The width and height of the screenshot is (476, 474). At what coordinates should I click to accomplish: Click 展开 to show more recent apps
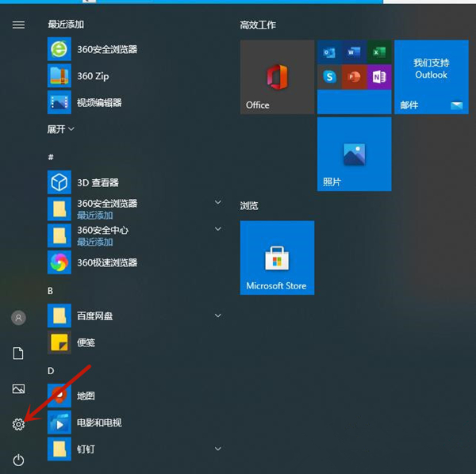[61, 128]
